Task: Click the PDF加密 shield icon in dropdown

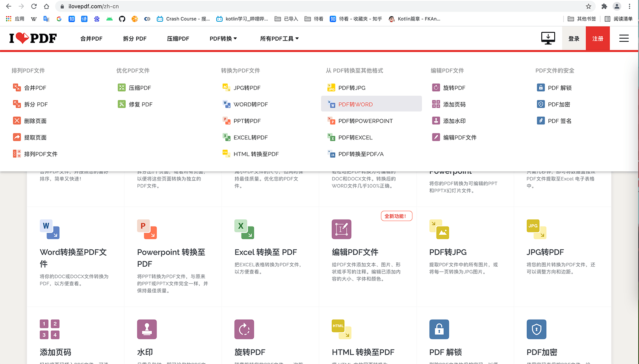Action: click(x=541, y=104)
